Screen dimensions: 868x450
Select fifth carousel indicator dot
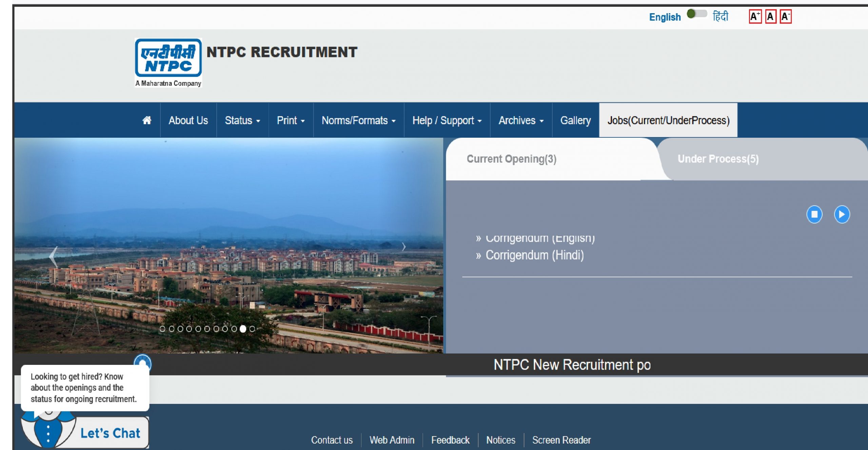(x=198, y=329)
